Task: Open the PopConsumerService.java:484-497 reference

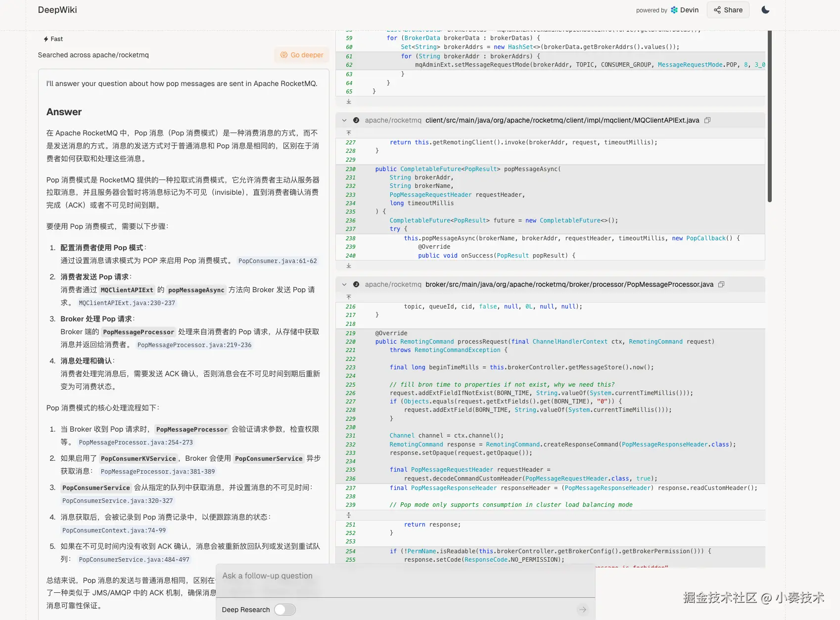Action: (x=134, y=560)
